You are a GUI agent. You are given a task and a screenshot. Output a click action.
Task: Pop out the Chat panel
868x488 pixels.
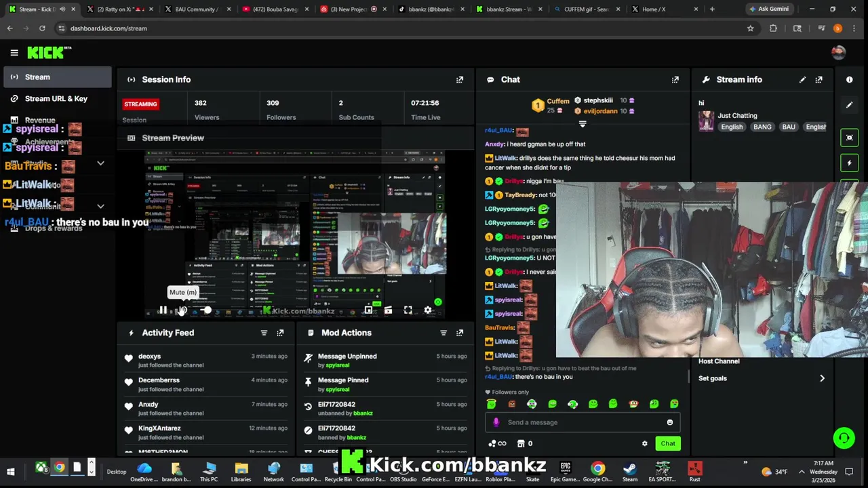tap(675, 79)
